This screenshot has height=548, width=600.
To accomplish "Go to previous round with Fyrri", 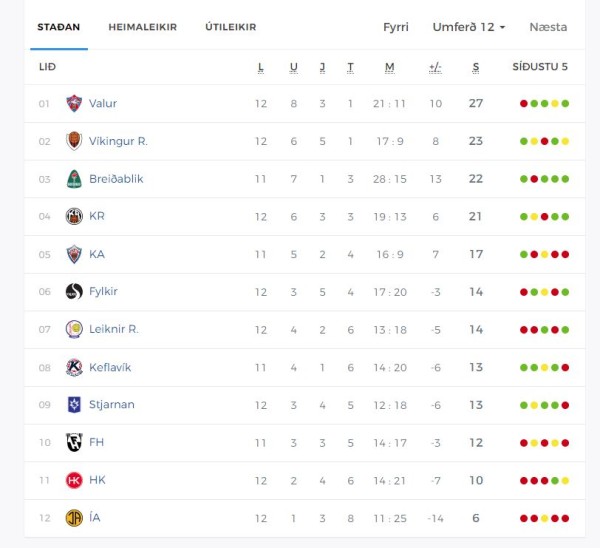I will 396,27.
